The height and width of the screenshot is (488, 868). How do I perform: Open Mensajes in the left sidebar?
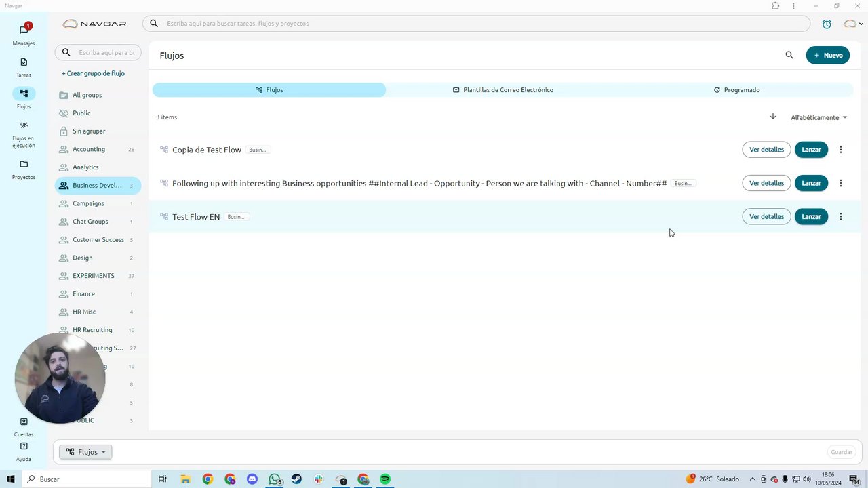(24, 35)
